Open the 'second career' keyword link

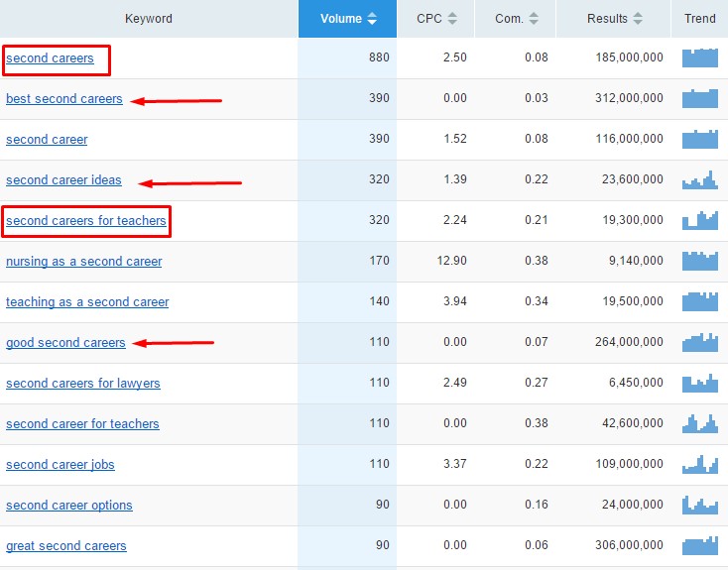(x=47, y=139)
